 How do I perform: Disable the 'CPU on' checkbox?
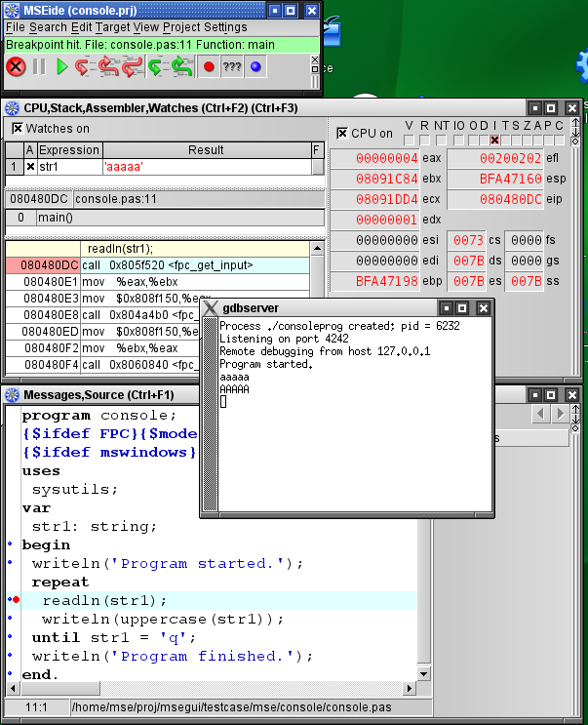click(x=342, y=133)
